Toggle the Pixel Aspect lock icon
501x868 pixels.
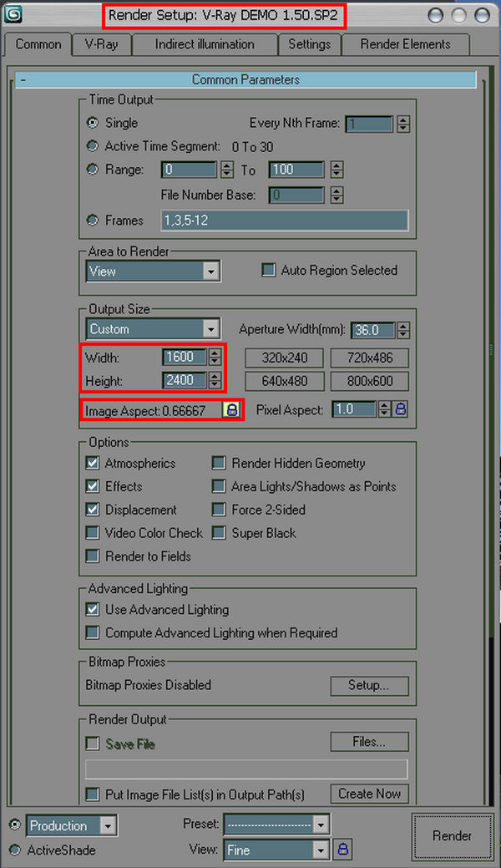point(401,409)
